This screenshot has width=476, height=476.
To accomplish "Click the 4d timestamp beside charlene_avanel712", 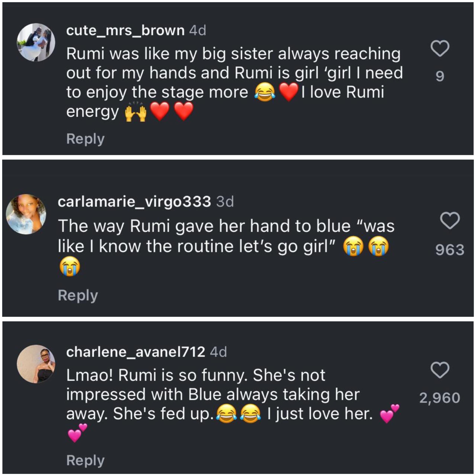I will pos(218,352).
